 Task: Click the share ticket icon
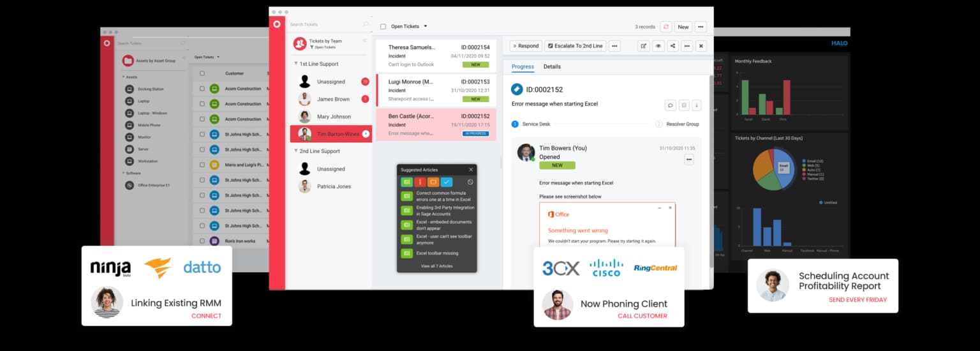point(672,46)
